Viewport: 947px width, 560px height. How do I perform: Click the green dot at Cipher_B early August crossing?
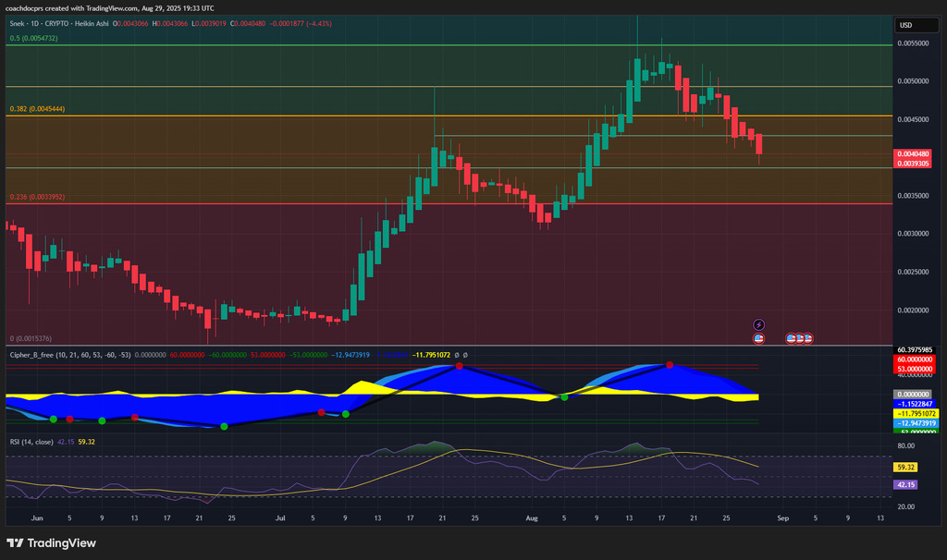tap(563, 397)
